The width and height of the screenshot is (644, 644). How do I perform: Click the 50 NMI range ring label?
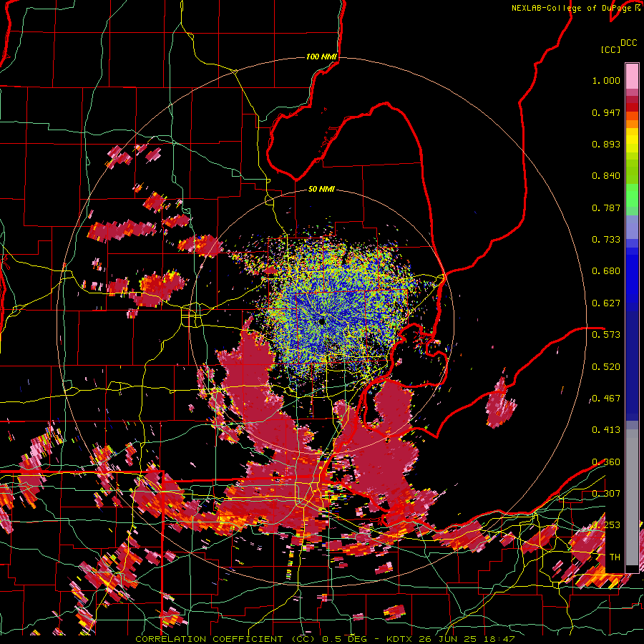coord(321,190)
